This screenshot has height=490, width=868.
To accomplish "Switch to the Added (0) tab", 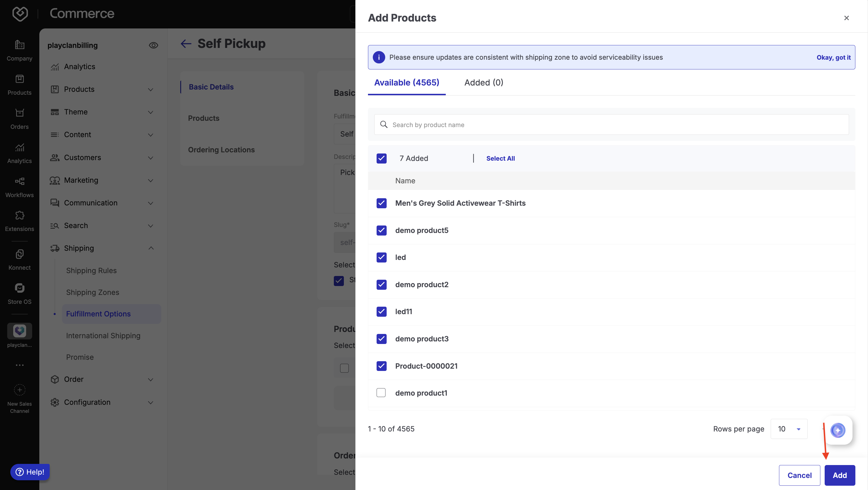I will point(484,83).
